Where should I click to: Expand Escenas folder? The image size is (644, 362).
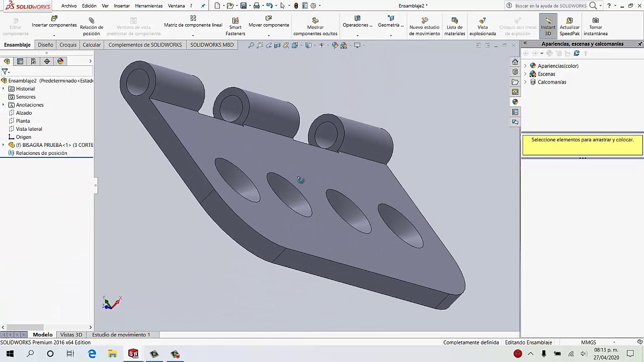click(x=525, y=74)
